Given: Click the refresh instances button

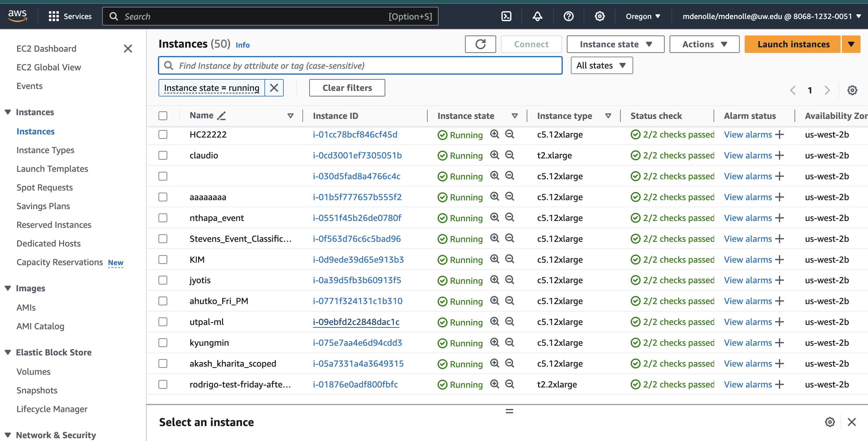Looking at the screenshot, I should pyautogui.click(x=480, y=44).
